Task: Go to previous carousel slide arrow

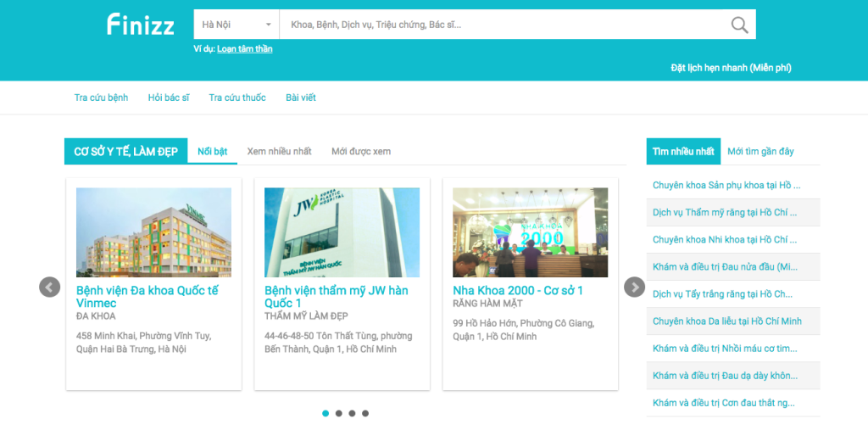Action: [x=50, y=287]
